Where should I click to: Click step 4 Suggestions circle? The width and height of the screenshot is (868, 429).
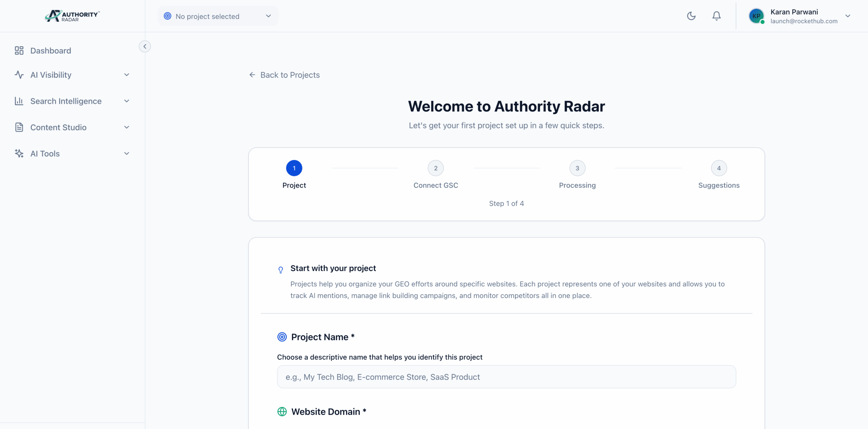[719, 168]
